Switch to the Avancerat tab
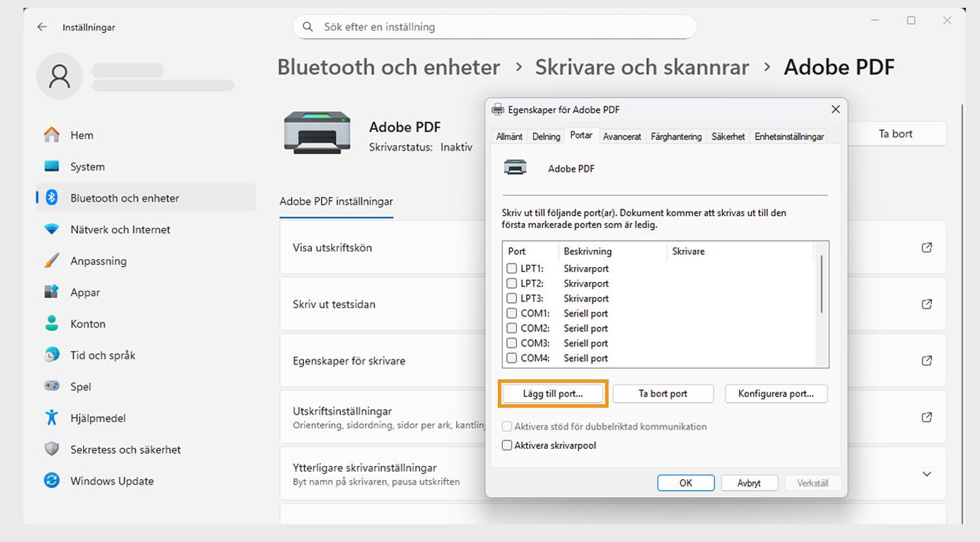Image resolution: width=980 pixels, height=542 pixels. coord(622,136)
